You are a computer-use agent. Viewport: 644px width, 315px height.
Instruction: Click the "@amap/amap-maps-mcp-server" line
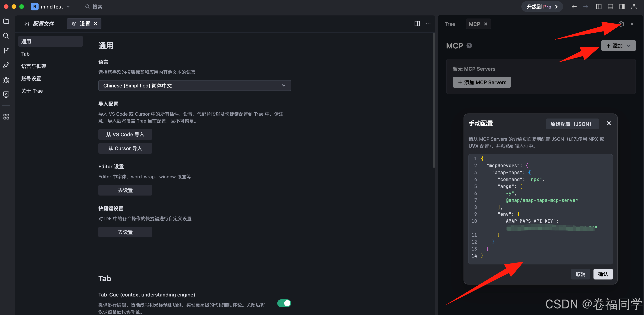click(x=542, y=200)
